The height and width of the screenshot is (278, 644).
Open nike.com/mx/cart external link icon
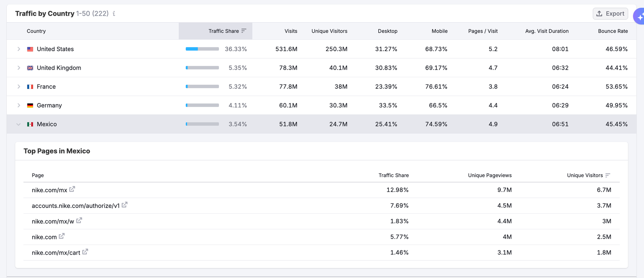(85, 252)
